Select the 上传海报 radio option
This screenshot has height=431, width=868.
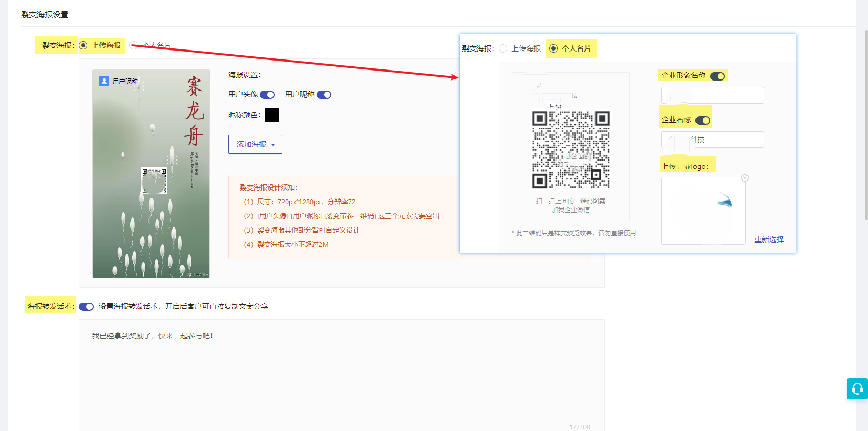click(84, 45)
